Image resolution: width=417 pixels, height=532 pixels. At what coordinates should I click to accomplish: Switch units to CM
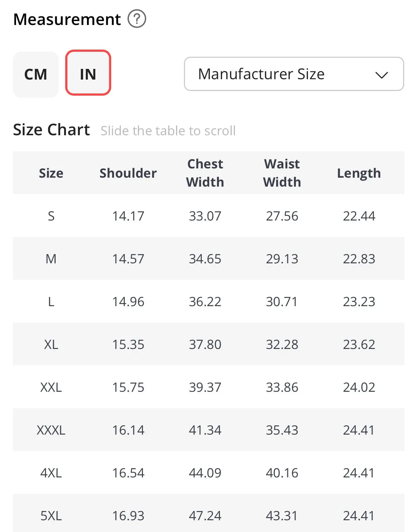click(36, 74)
